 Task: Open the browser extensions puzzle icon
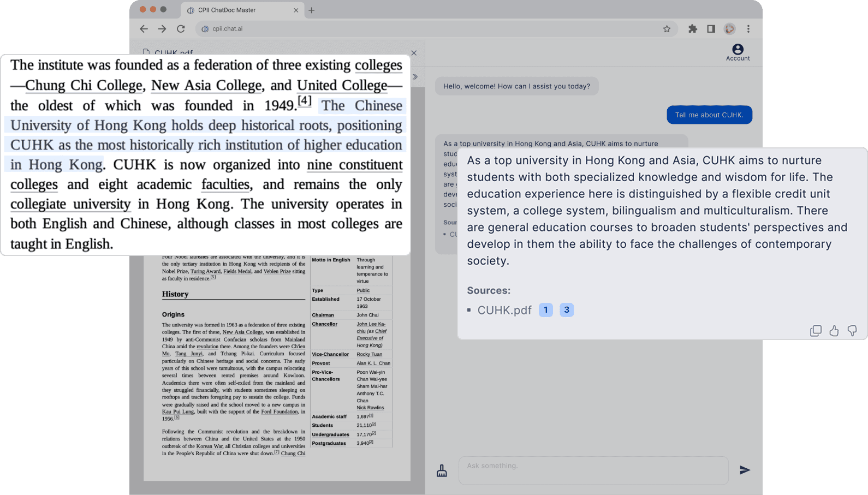[693, 29]
